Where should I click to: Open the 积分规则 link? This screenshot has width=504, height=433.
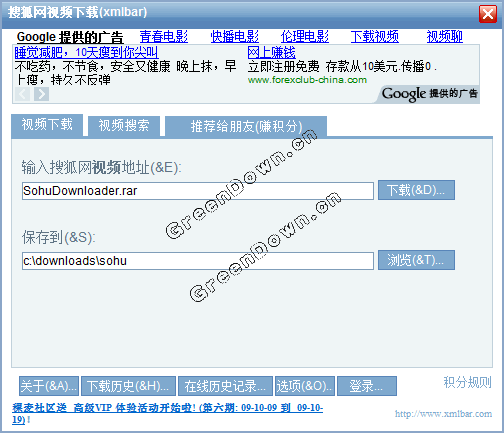coord(467,382)
